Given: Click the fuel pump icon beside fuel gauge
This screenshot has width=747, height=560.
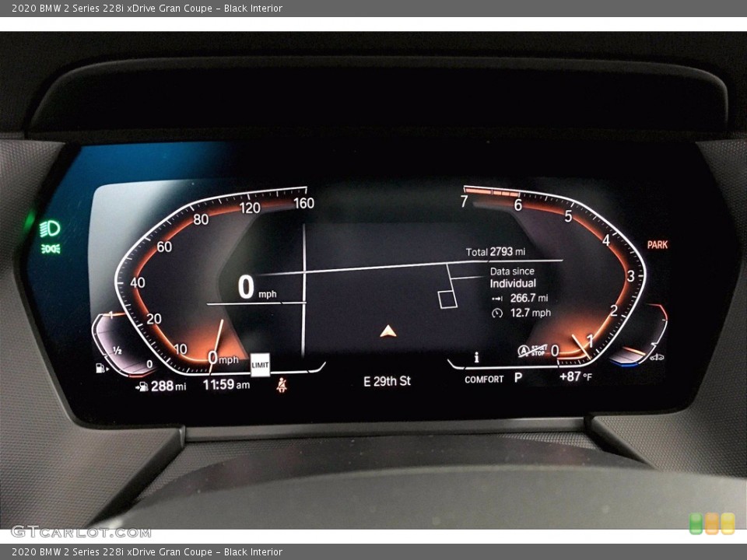Looking at the screenshot, I should tap(101, 368).
